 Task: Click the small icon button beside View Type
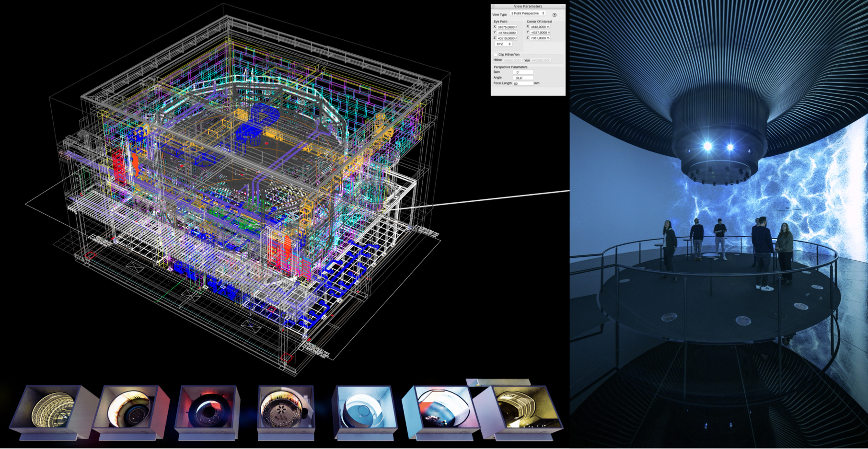pos(555,14)
